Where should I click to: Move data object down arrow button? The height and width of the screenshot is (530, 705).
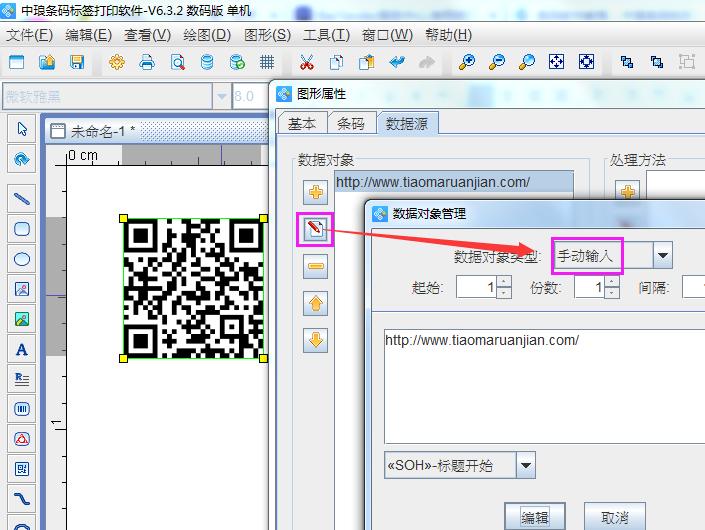(315, 340)
